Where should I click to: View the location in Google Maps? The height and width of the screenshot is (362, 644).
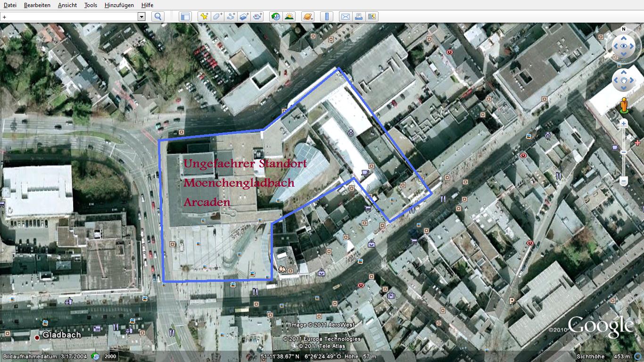click(372, 16)
